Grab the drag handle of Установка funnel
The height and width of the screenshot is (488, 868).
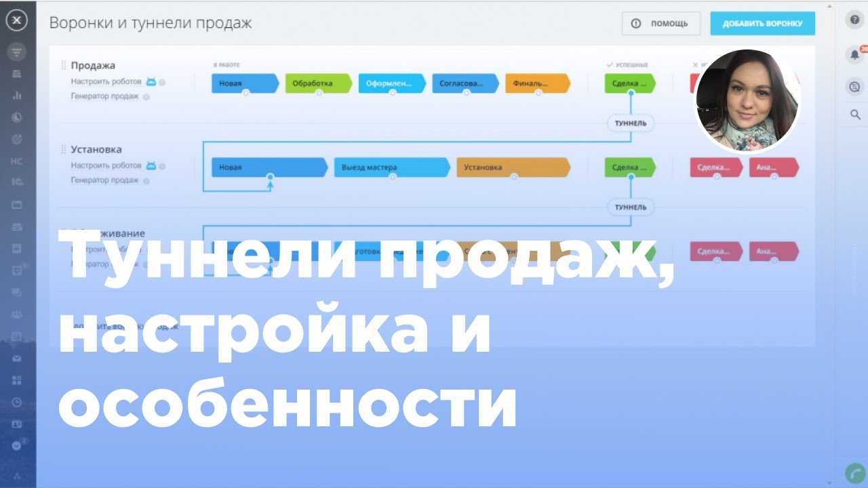pyautogui.click(x=64, y=150)
